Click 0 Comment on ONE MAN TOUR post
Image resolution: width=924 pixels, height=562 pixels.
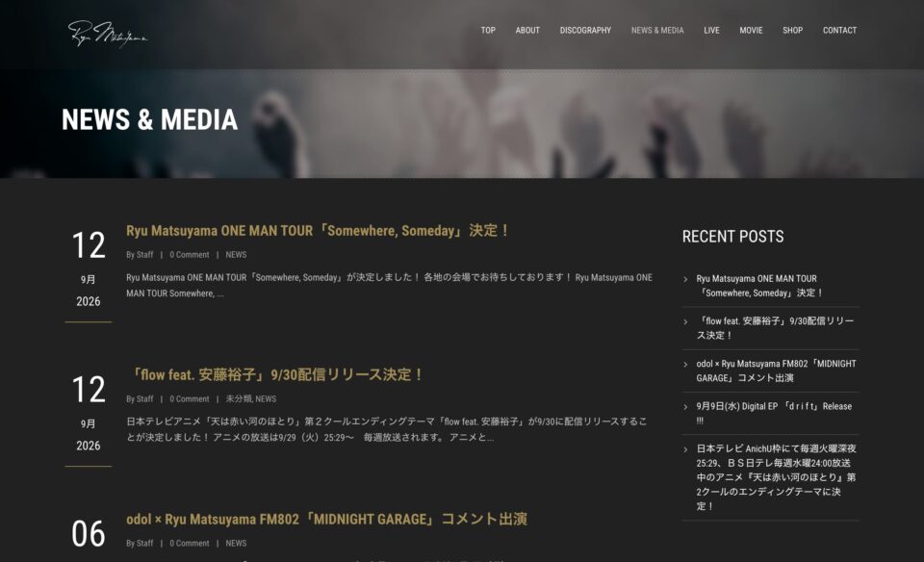click(190, 254)
